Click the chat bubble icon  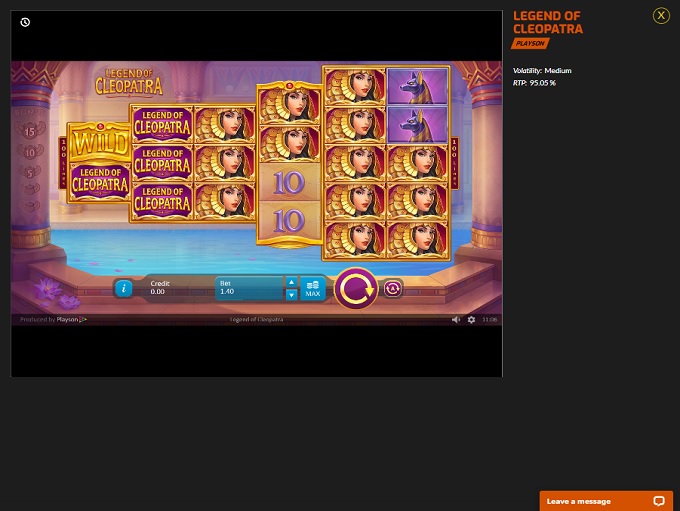tap(658, 501)
